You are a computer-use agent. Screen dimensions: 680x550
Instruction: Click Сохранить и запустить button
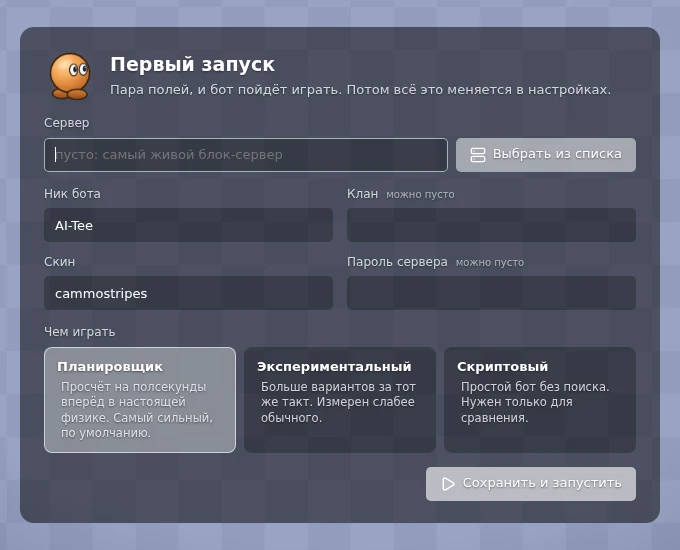pos(531,484)
